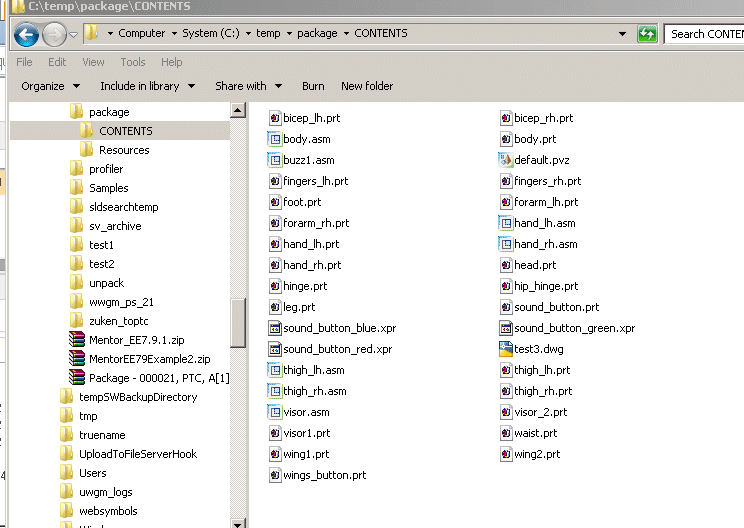Click the Forward navigation arrow

(54, 35)
